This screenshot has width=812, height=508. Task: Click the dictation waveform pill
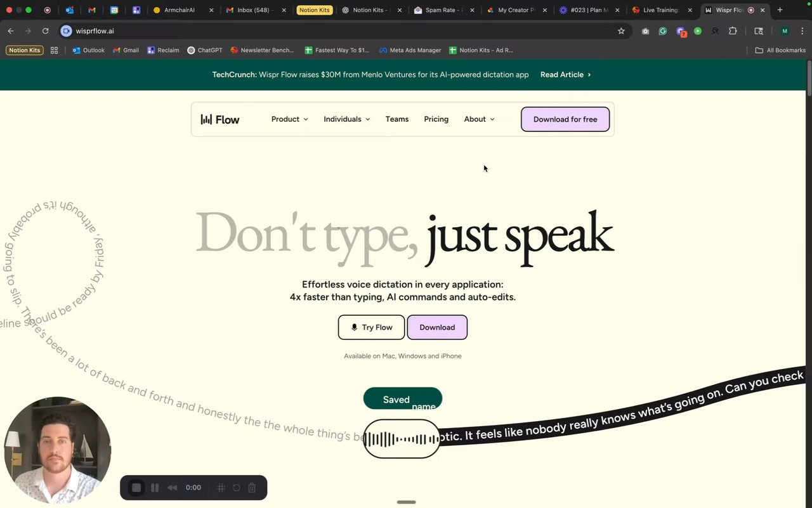tap(402, 439)
